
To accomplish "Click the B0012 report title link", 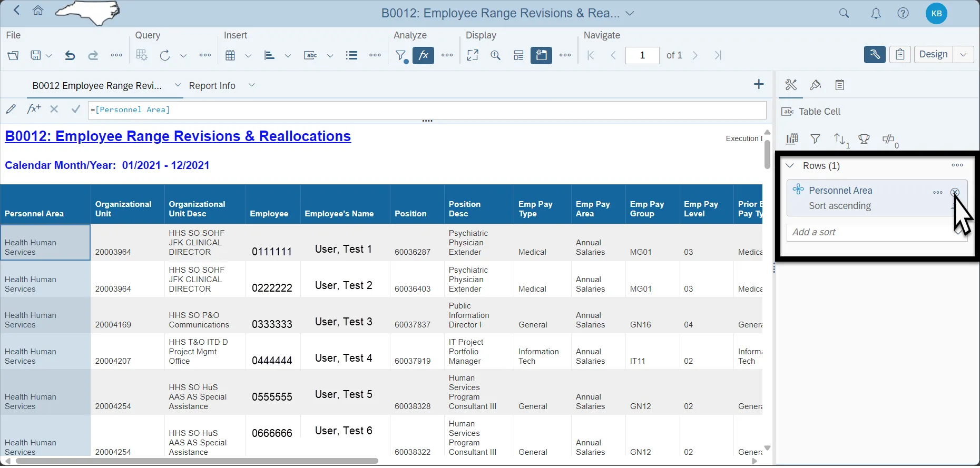I will [x=178, y=136].
